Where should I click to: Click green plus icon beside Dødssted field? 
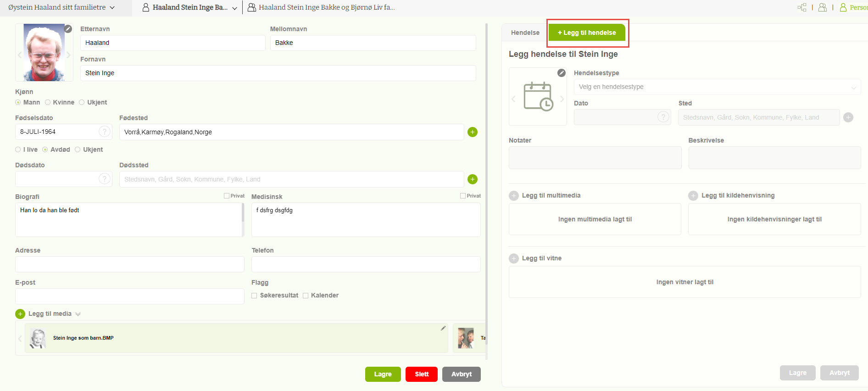click(472, 179)
